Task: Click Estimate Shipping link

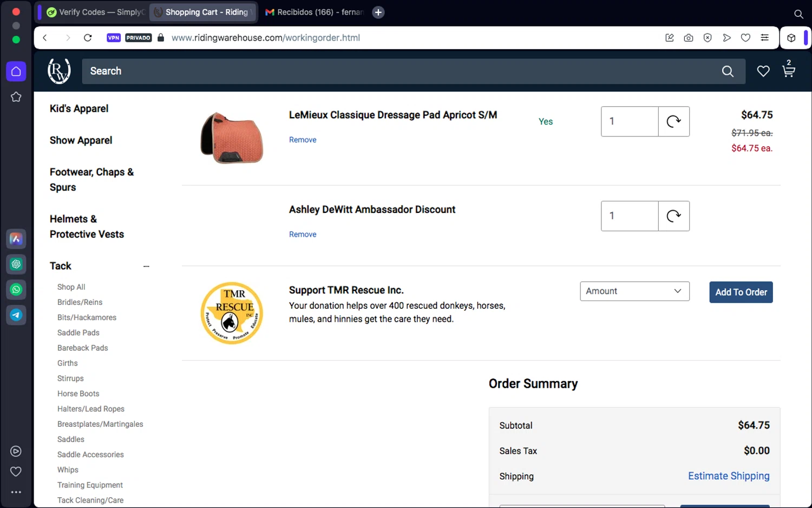Action: [729, 476]
